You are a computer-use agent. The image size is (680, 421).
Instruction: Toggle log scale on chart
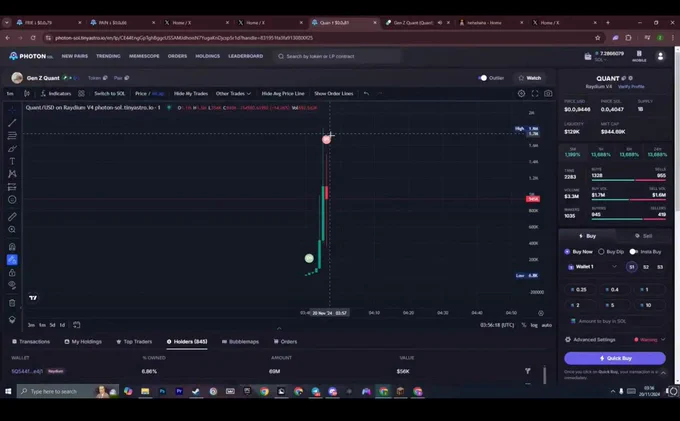coord(534,325)
